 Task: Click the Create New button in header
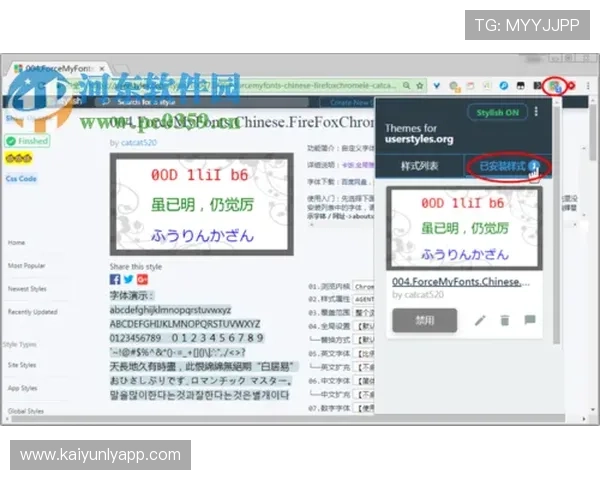346,102
